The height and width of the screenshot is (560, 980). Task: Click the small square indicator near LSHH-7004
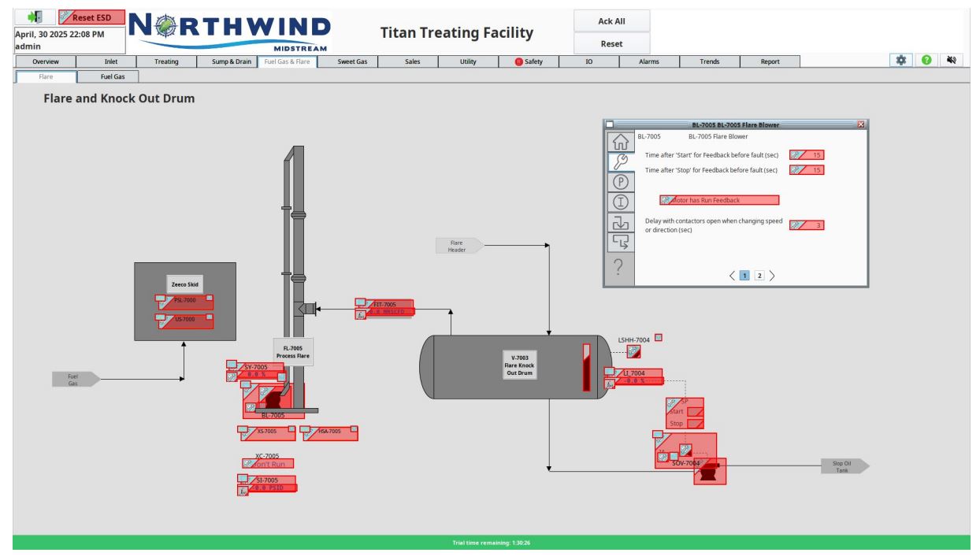tap(659, 338)
